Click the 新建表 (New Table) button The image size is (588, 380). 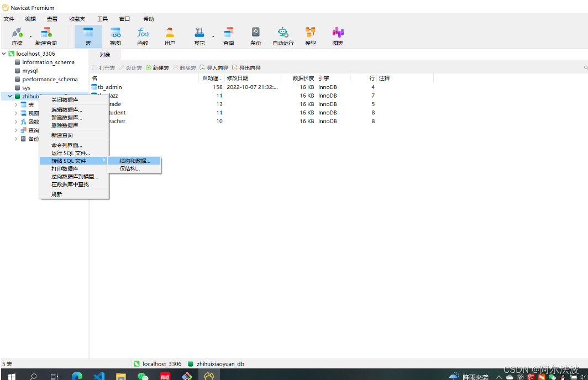click(158, 68)
